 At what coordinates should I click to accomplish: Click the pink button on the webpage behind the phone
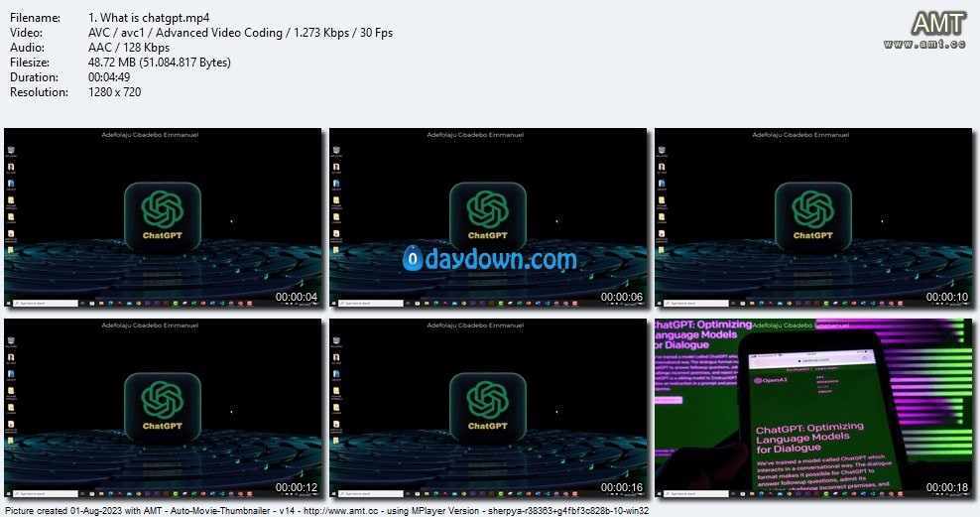(x=669, y=400)
